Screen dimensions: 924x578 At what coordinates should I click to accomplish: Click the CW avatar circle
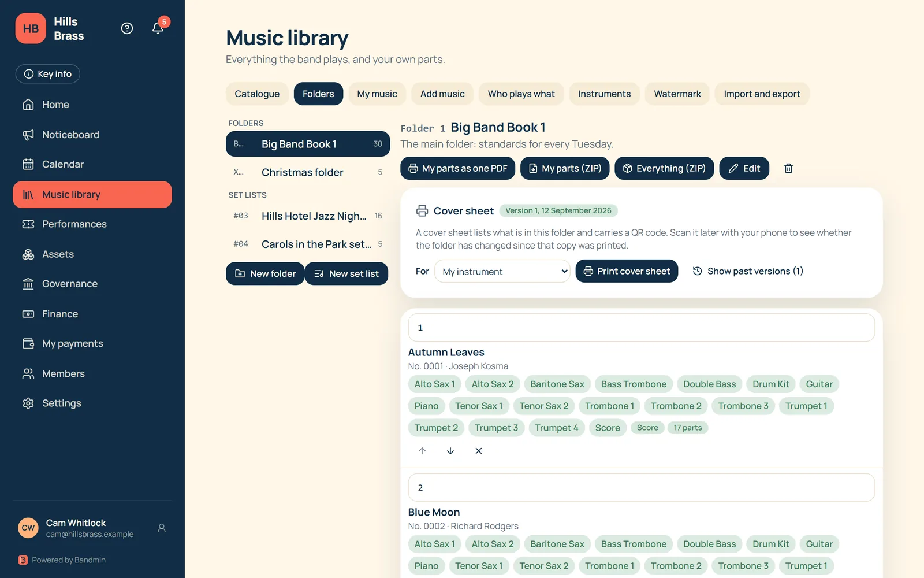[x=28, y=528]
